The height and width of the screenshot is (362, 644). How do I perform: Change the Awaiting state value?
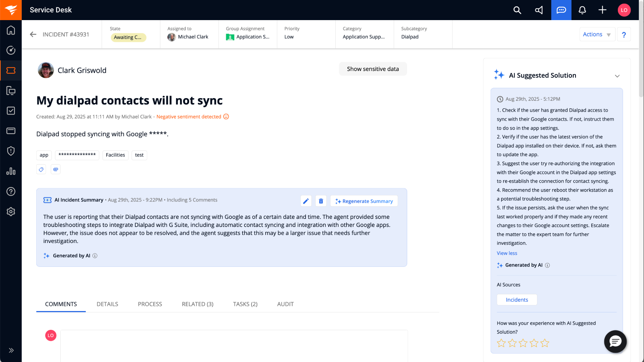coord(128,37)
